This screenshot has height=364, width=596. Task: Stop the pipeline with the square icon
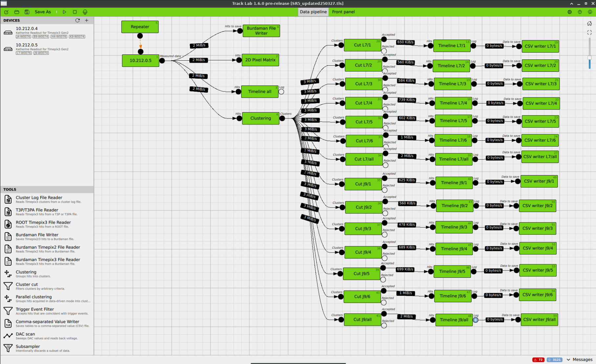click(x=75, y=12)
